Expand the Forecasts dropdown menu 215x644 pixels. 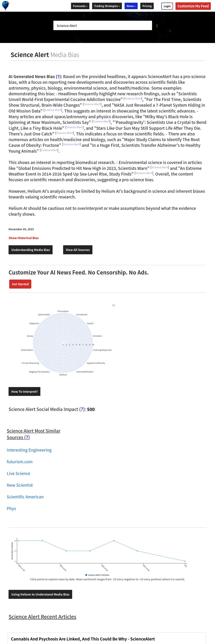(x=80, y=6)
